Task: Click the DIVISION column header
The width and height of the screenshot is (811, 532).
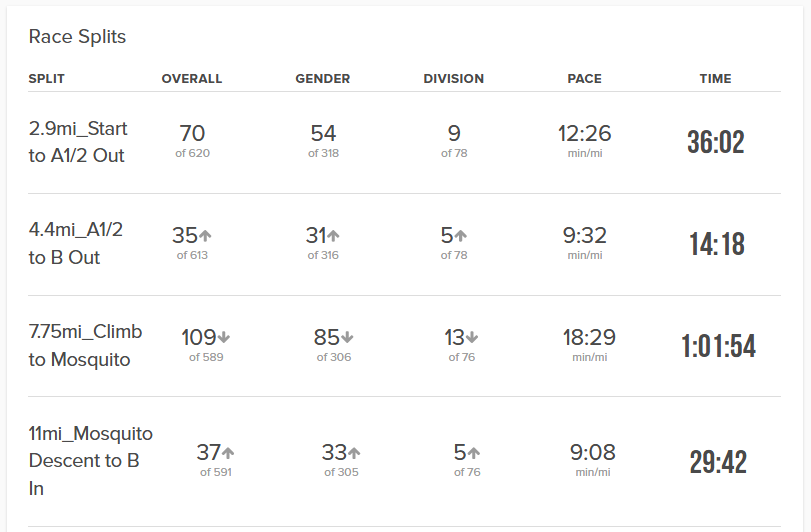Action: coord(453,79)
